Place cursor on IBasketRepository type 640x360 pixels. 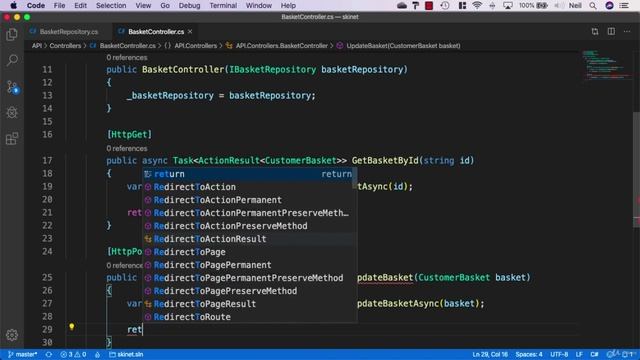click(272, 69)
